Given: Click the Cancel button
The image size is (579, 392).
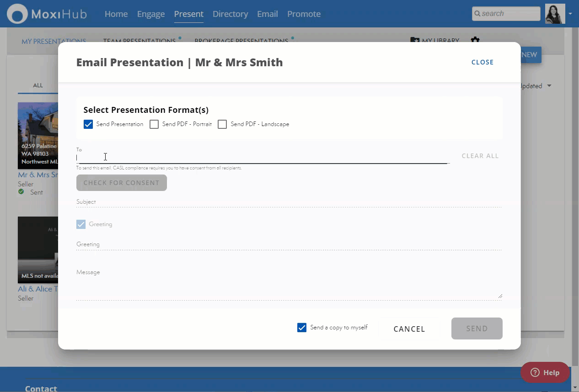Looking at the screenshot, I should 409,329.
